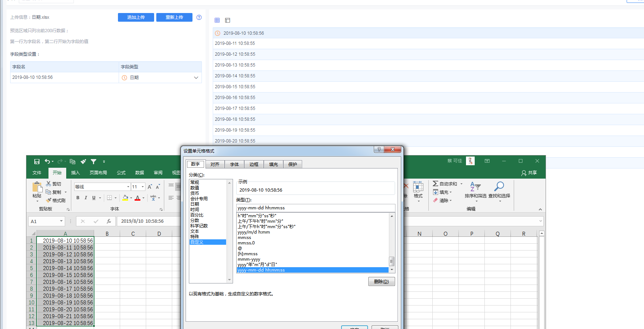The image size is (644, 329).
Task: Switch to the 字体 tab in format cells dialog
Action: click(x=234, y=164)
